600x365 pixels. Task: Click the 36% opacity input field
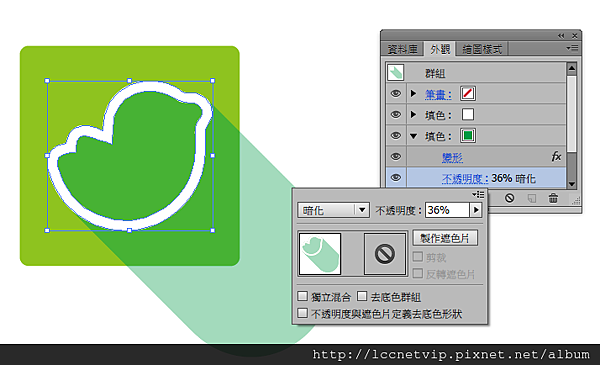pyautogui.click(x=447, y=210)
